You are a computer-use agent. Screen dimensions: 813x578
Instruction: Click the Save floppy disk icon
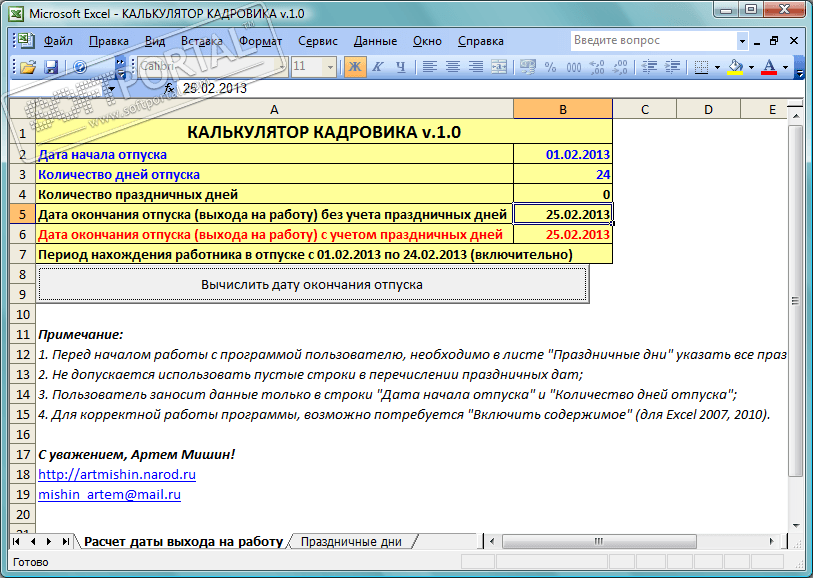51,67
